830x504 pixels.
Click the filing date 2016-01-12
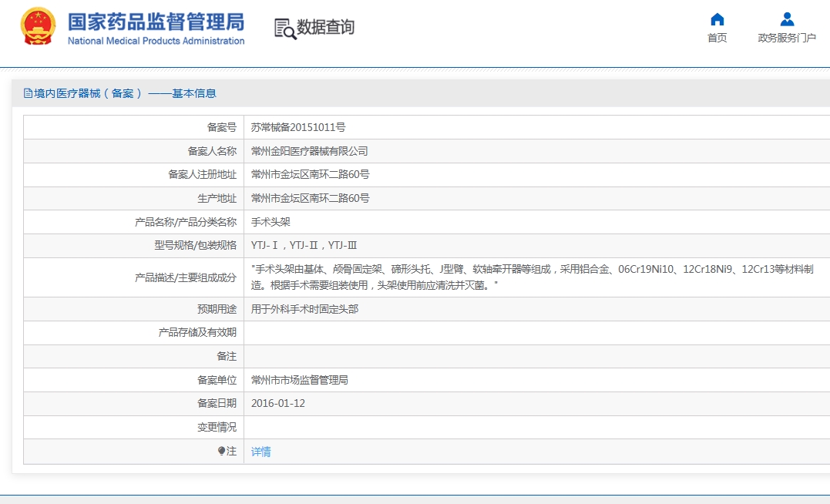click(278, 403)
